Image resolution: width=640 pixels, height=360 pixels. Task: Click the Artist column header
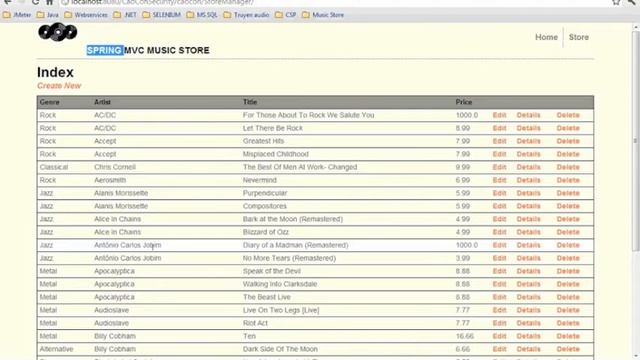[102, 102]
